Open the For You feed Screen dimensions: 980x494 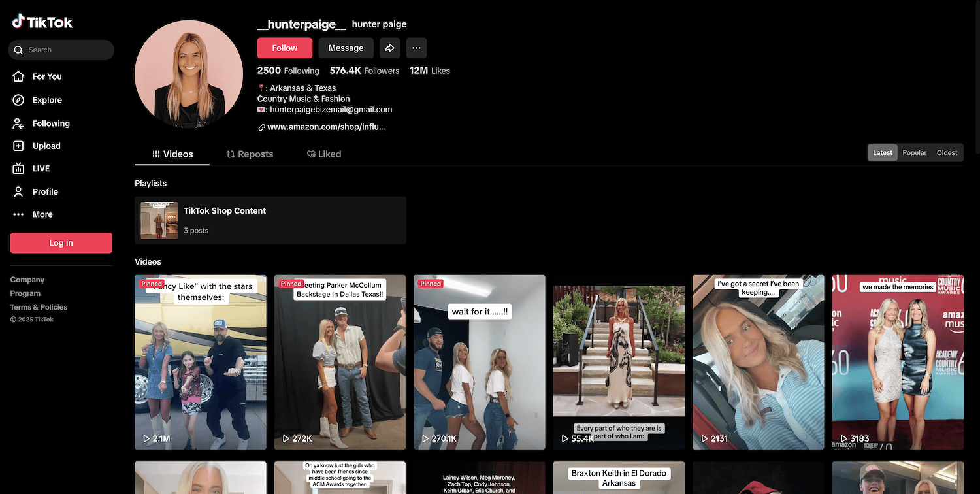(x=46, y=76)
